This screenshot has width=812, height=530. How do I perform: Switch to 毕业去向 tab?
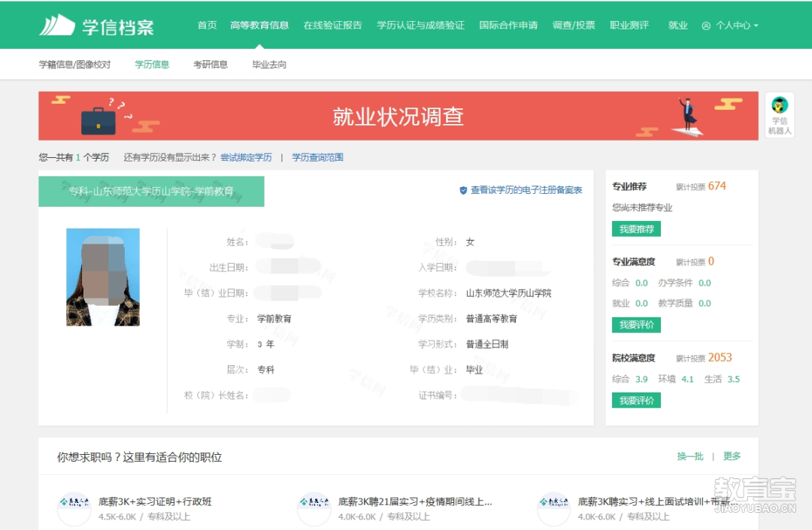pyautogui.click(x=268, y=64)
